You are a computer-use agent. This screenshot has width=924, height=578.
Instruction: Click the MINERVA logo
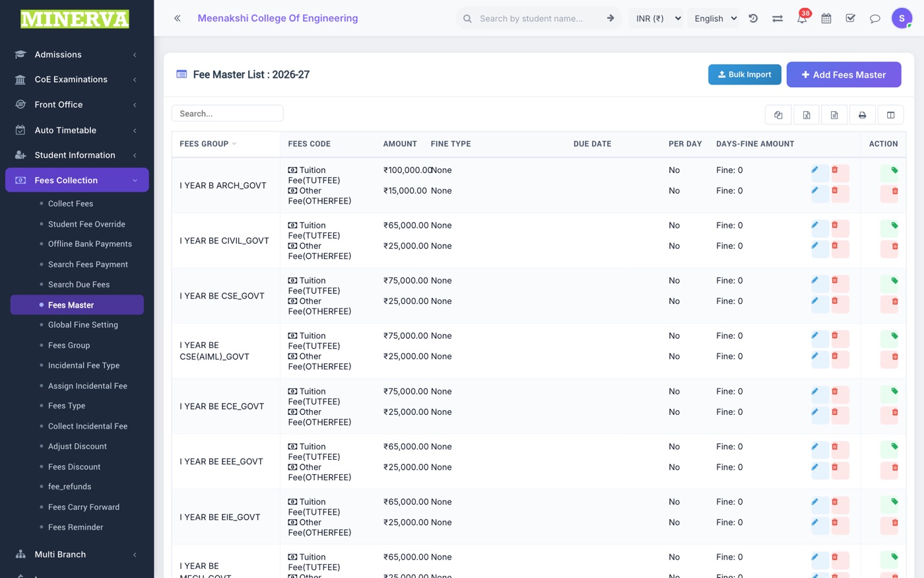pyautogui.click(x=75, y=19)
